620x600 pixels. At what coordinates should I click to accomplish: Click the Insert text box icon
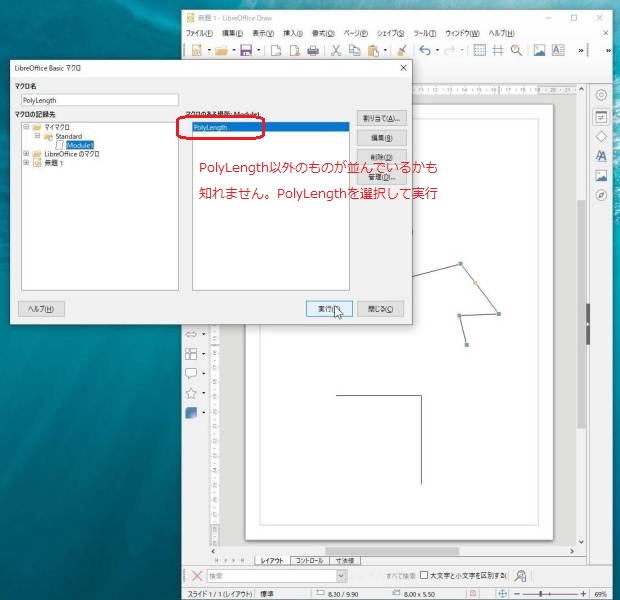pos(558,50)
